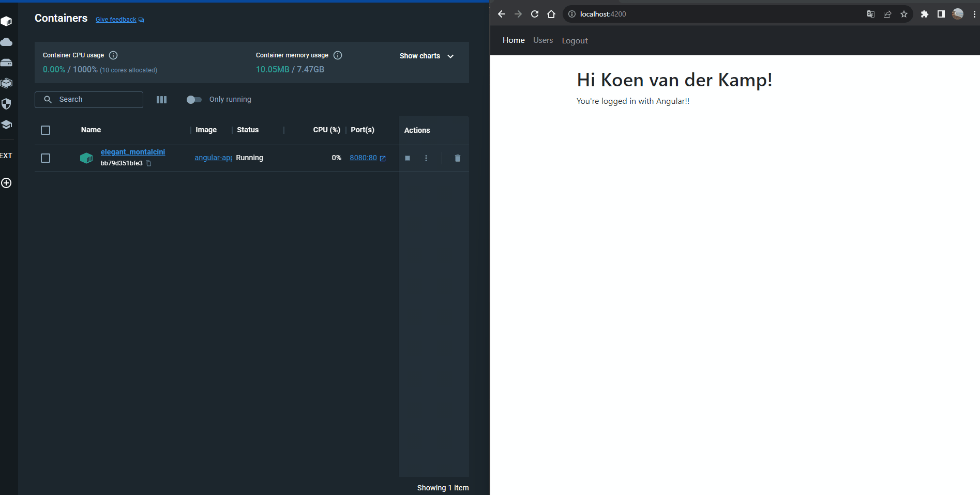Open Volumes drive icon in Docker sidebar
The image size is (980, 495).
tap(6, 63)
